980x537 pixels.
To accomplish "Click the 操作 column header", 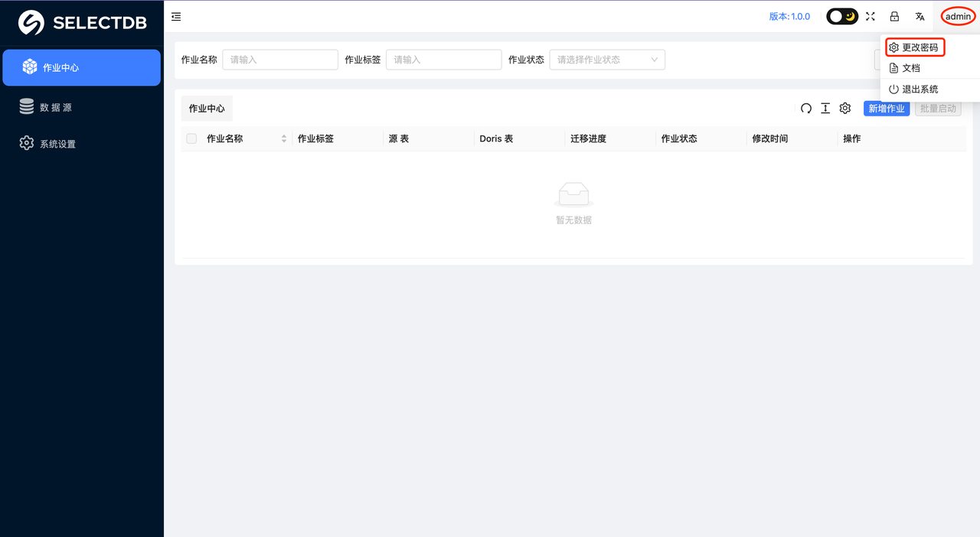I will pyautogui.click(x=851, y=138).
